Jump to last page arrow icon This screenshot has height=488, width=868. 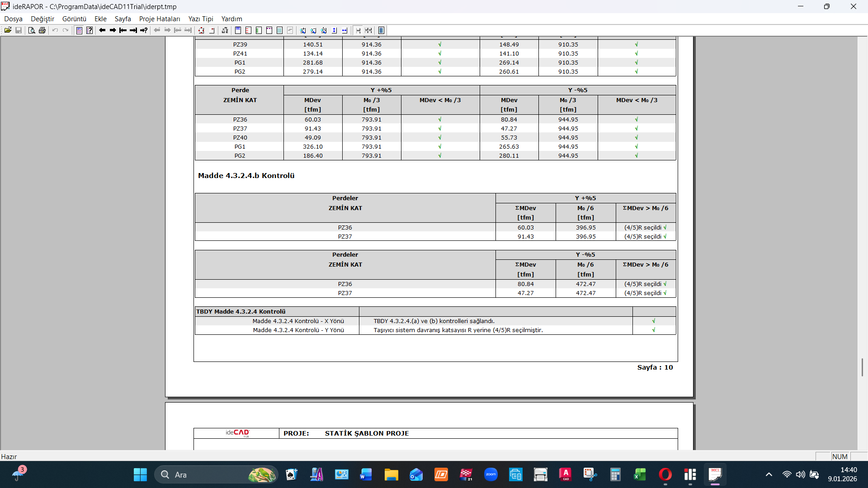(x=133, y=30)
